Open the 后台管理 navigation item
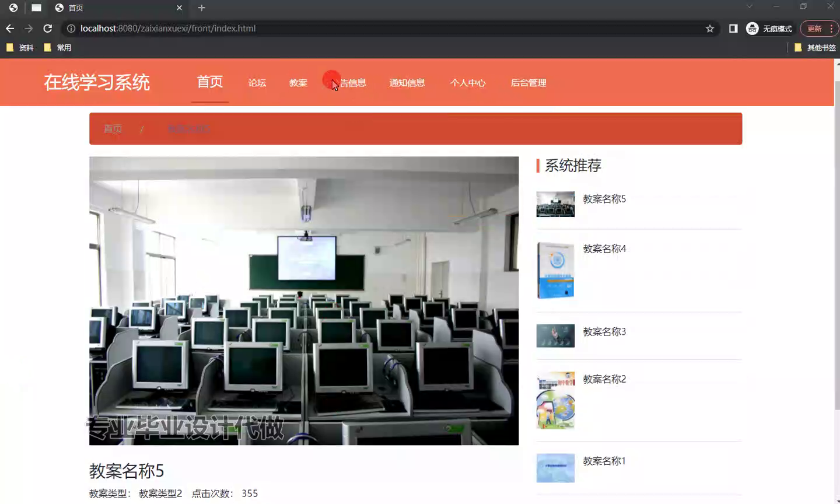This screenshot has height=504, width=840. coord(528,83)
